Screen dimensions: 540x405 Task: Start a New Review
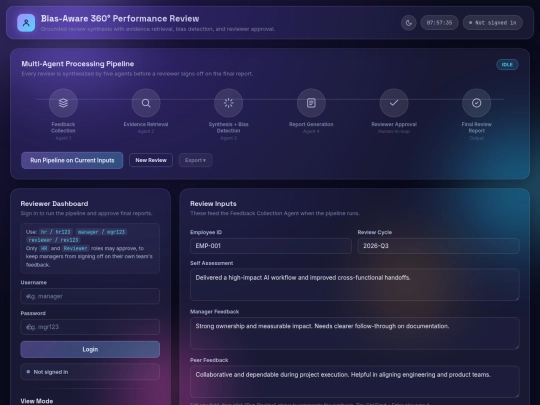(151, 160)
